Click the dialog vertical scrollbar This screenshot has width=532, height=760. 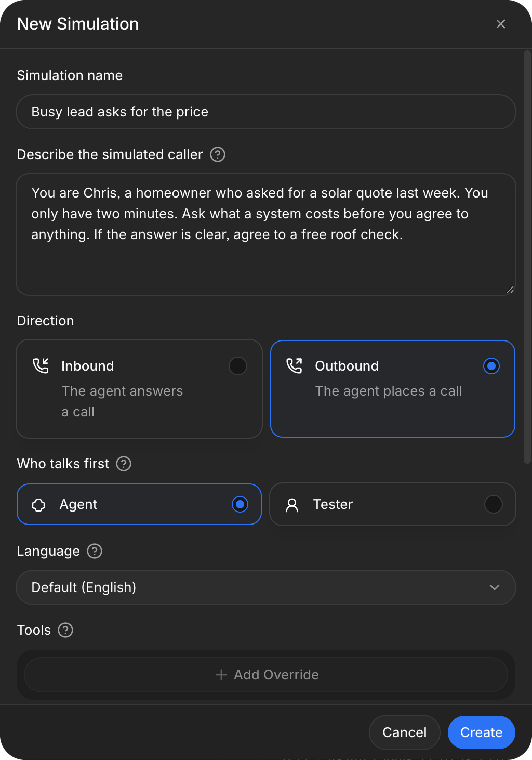pyautogui.click(x=527, y=257)
